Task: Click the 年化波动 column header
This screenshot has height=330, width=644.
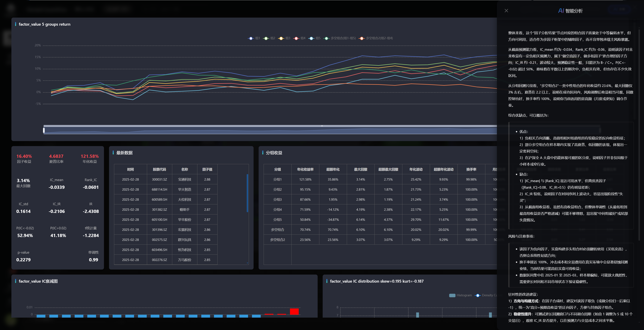Action: (416, 169)
